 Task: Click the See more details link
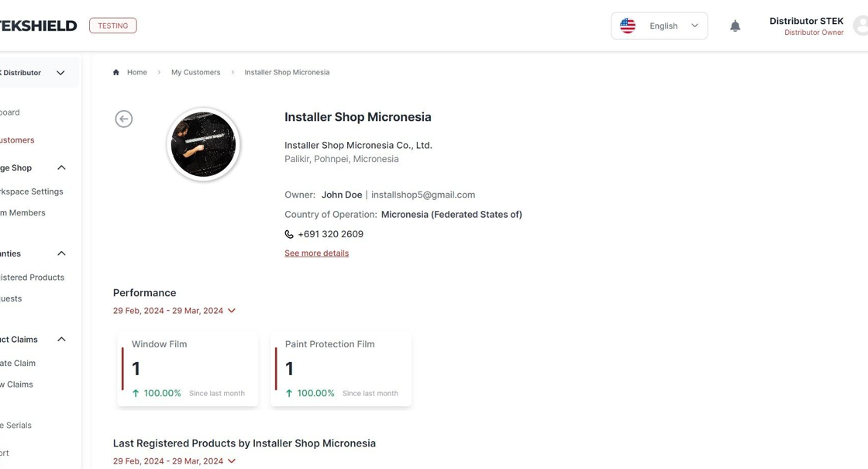click(317, 253)
